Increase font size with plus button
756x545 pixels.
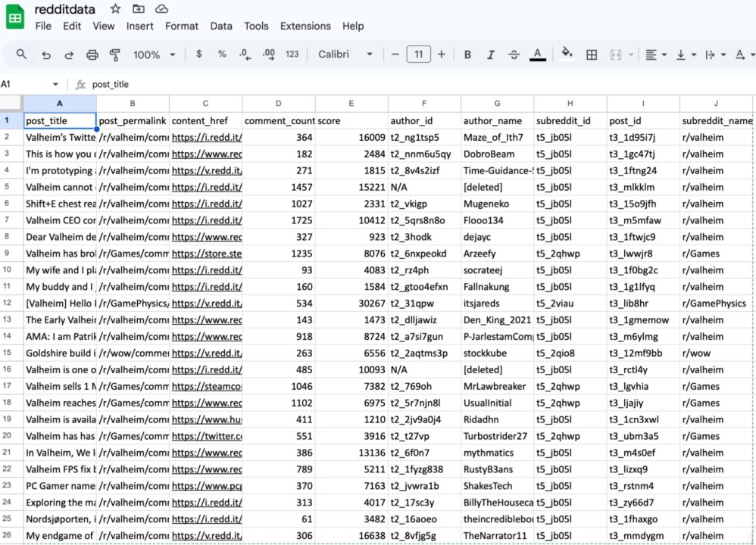coord(441,54)
